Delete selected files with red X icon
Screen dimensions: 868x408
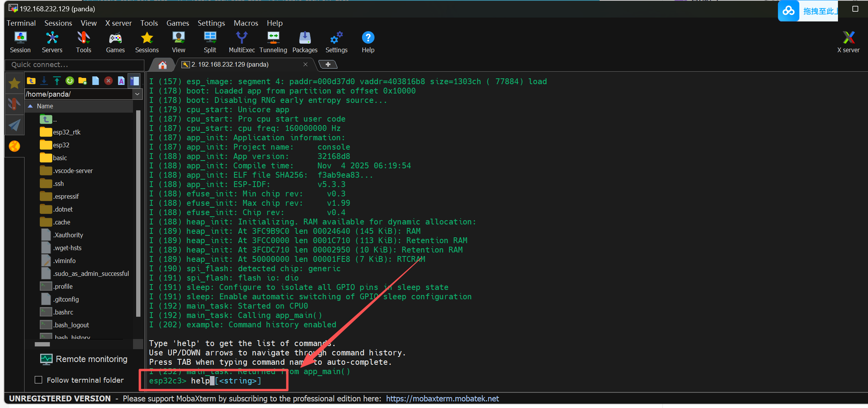coord(108,81)
